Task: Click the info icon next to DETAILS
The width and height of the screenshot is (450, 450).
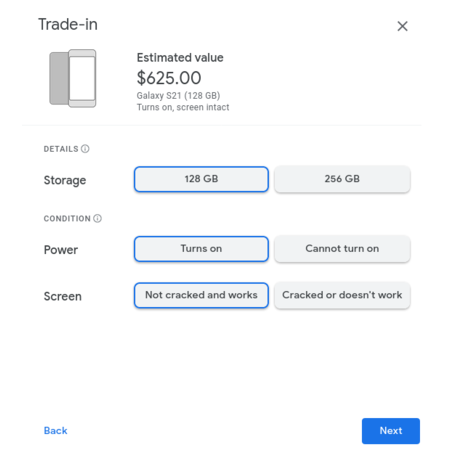Action: (85, 149)
